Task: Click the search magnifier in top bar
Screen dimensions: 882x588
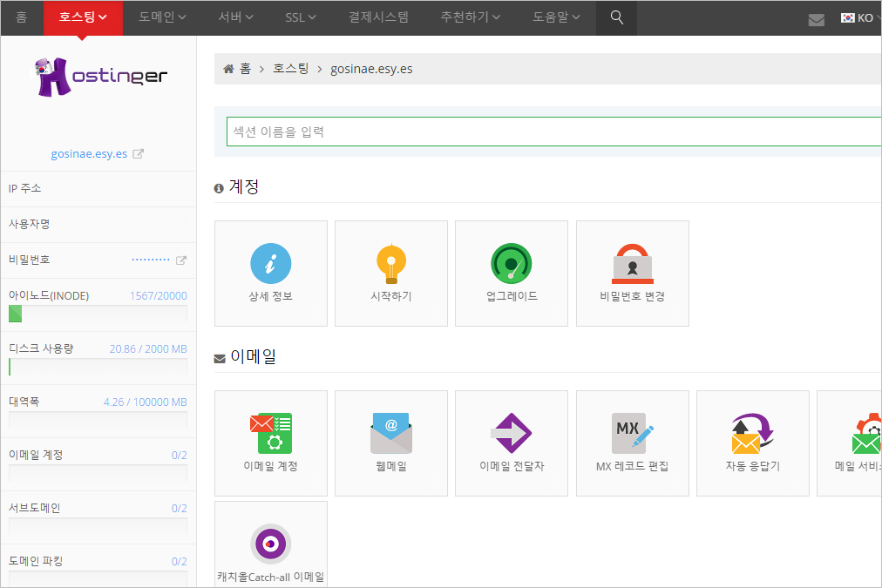Action: pos(617,17)
